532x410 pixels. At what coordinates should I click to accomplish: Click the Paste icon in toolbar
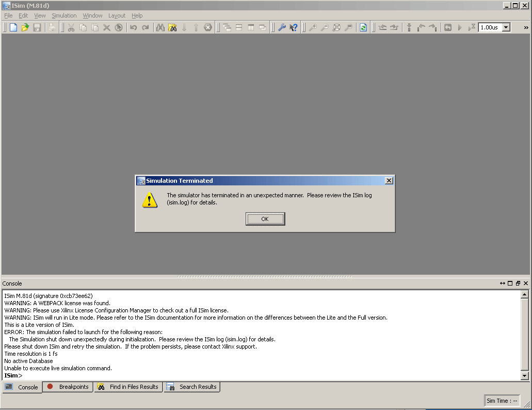(x=95, y=27)
